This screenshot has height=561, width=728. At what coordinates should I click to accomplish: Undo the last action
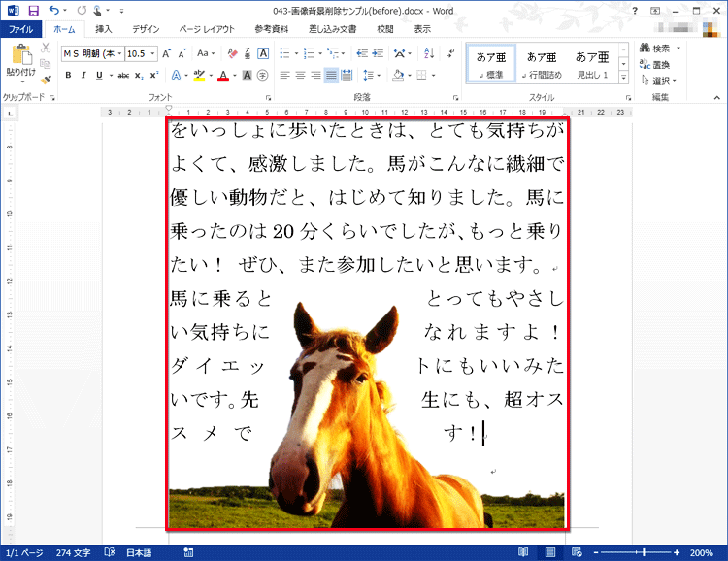pyautogui.click(x=53, y=11)
